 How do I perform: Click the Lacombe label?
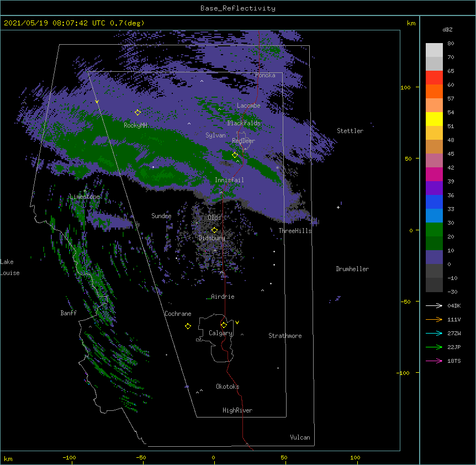[248, 105]
